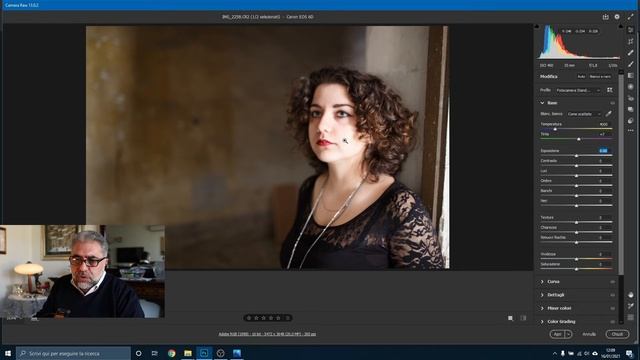Image resolution: width=640 pixels, height=360 pixels.
Task: Click the Chiudi button
Action: coord(617,334)
